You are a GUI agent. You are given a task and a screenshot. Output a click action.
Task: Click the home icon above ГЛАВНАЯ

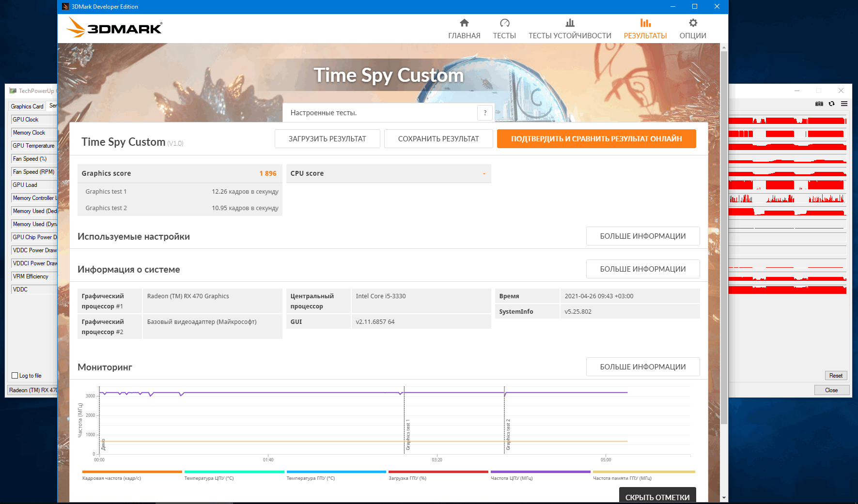(464, 23)
